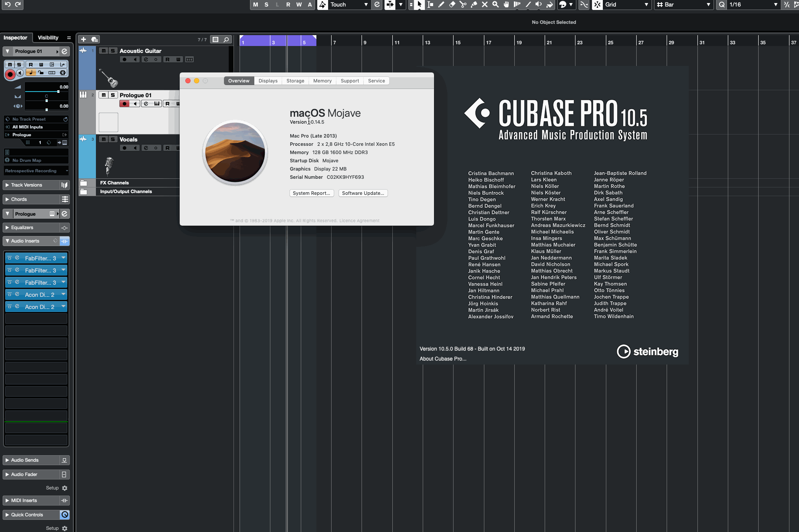Click the inspector volume fader handle
Screen dimensions: 799x532
coord(58,92)
